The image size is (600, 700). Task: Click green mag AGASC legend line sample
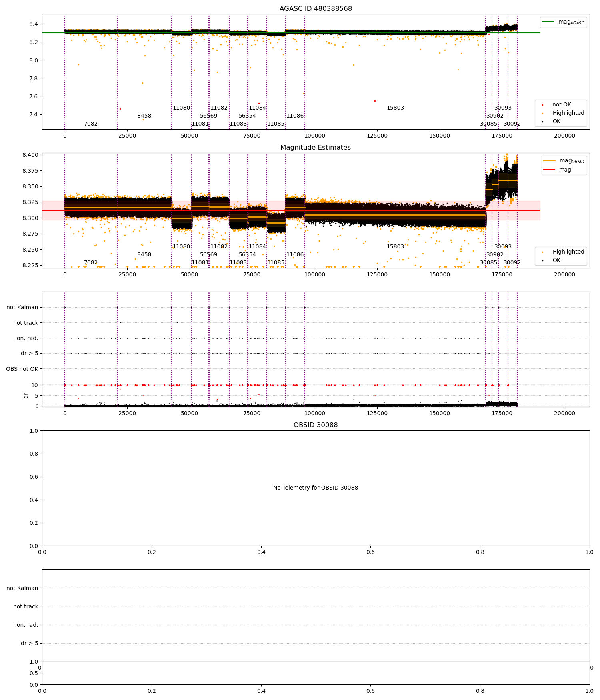(548, 22)
